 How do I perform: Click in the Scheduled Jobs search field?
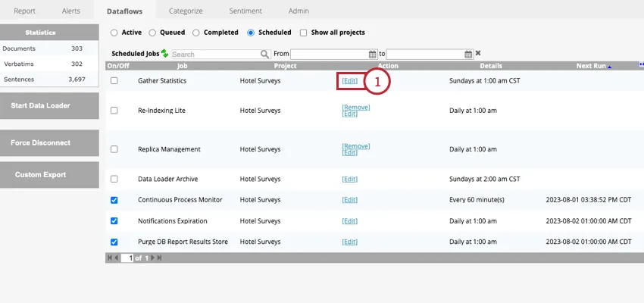pyautogui.click(x=215, y=55)
